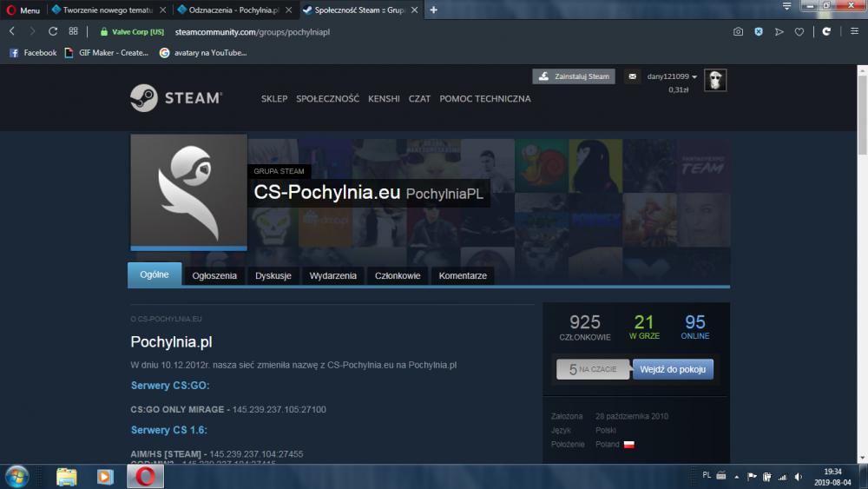868x489 pixels.
Task: Open Opera Speed Dial grid icon
Action: point(74,31)
